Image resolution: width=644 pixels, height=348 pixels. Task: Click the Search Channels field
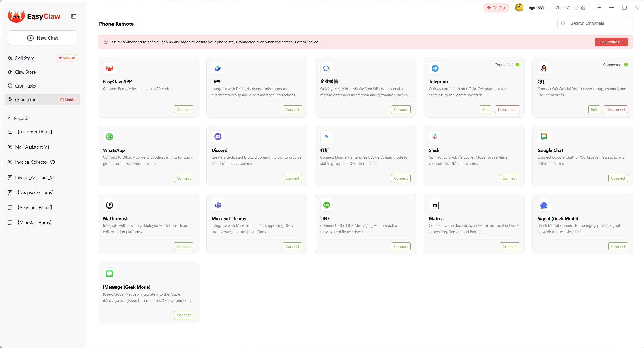pyautogui.click(x=598, y=23)
